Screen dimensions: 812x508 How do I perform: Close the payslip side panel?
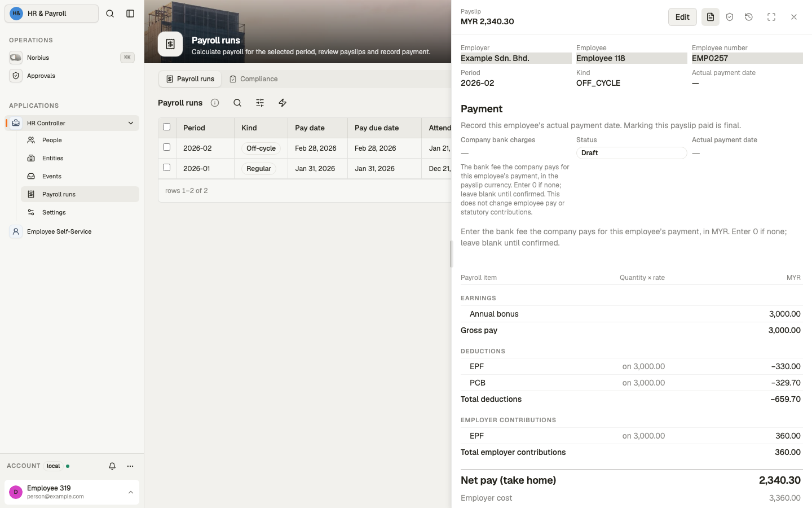(794, 17)
